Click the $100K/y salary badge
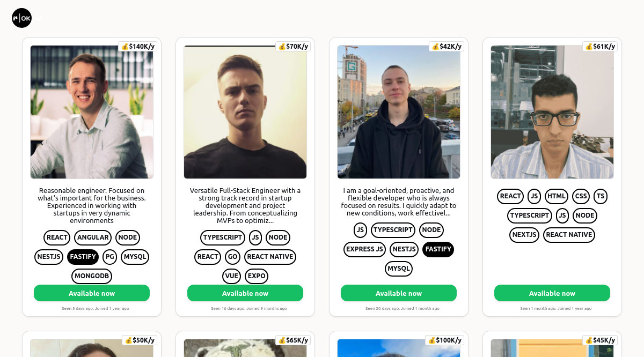The image size is (644, 357). pyautogui.click(x=445, y=340)
